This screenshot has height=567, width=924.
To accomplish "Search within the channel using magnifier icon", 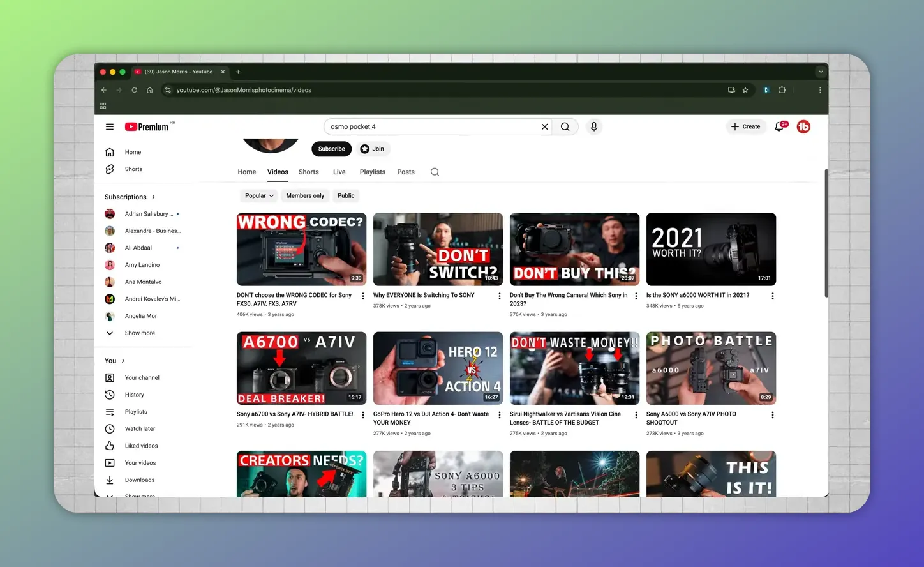I will 435,172.
